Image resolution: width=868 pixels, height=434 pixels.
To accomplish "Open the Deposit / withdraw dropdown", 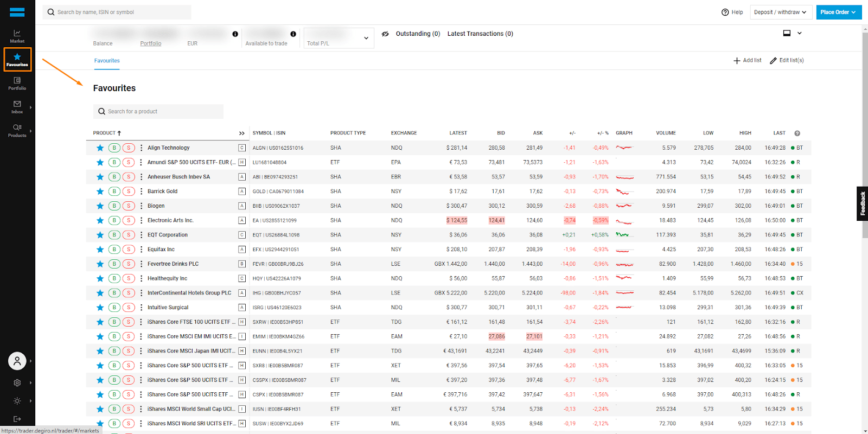I will click(781, 12).
